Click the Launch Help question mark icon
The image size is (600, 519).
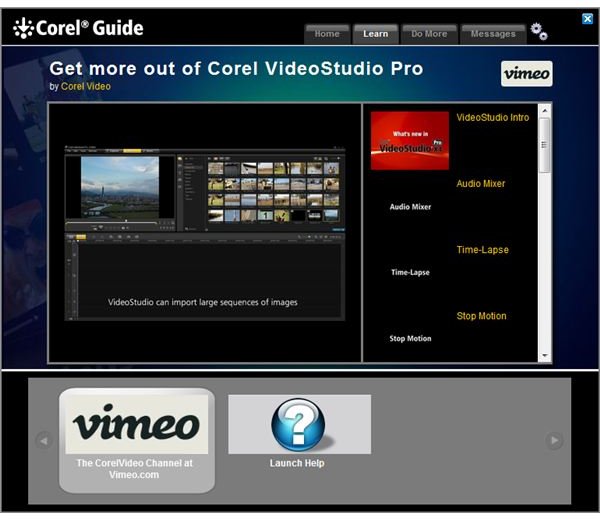(x=299, y=424)
